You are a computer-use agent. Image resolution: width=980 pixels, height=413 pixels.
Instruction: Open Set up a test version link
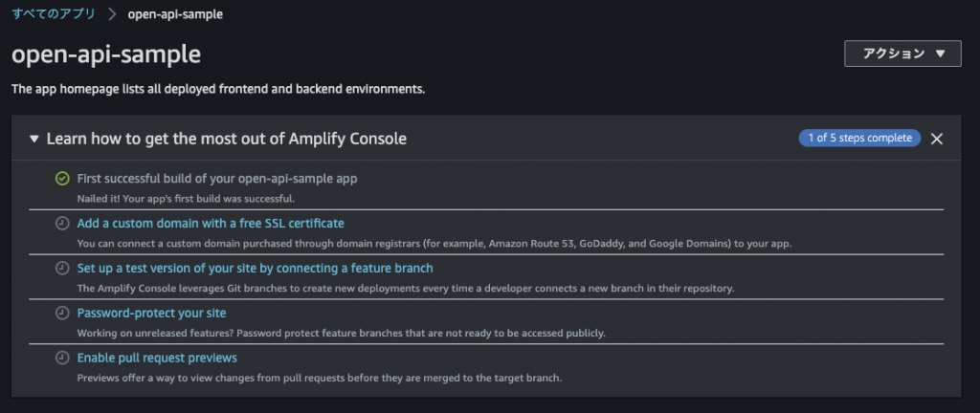pos(255,269)
